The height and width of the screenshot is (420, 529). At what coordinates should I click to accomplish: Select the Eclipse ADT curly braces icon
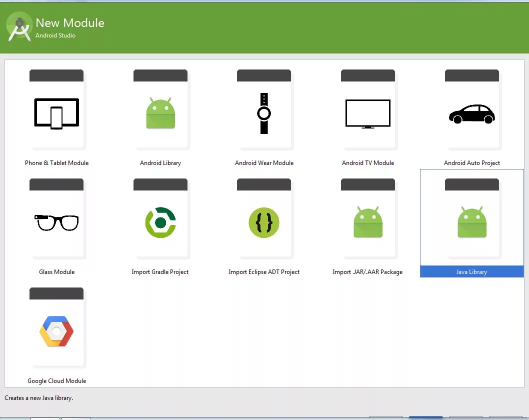click(x=264, y=222)
